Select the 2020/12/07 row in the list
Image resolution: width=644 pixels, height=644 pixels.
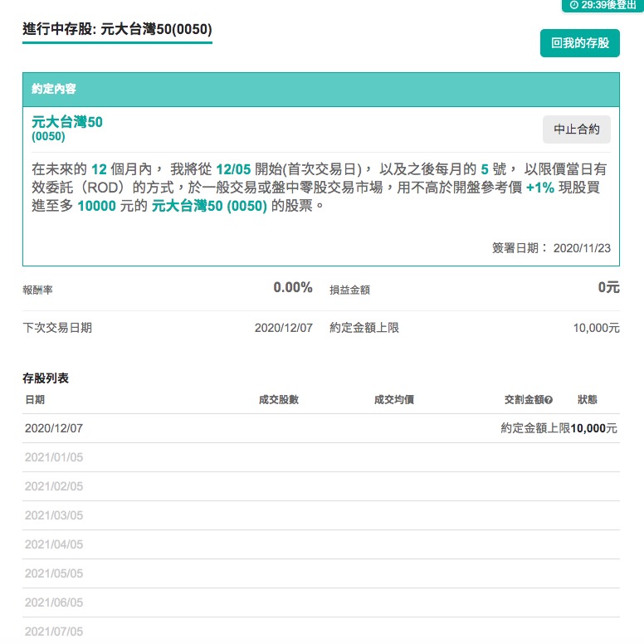coord(321,428)
